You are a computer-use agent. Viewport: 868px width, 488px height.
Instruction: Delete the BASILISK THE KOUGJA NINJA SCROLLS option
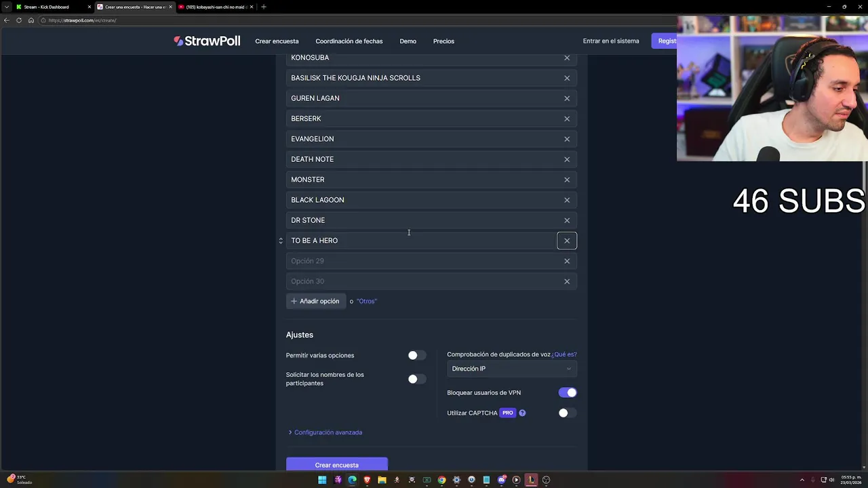coord(567,78)
